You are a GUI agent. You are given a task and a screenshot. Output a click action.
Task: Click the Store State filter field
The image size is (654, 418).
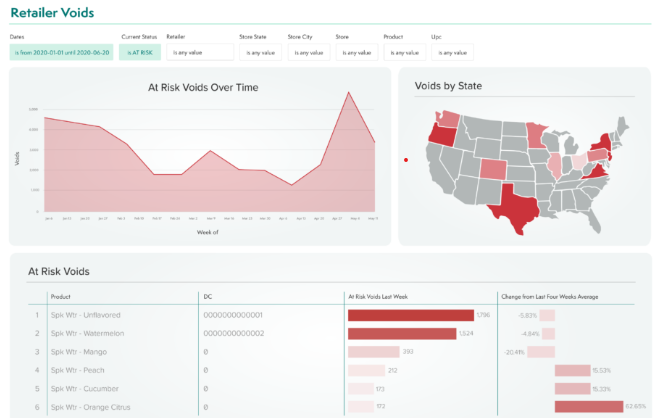pyautogui.click(x=260, y=52)
